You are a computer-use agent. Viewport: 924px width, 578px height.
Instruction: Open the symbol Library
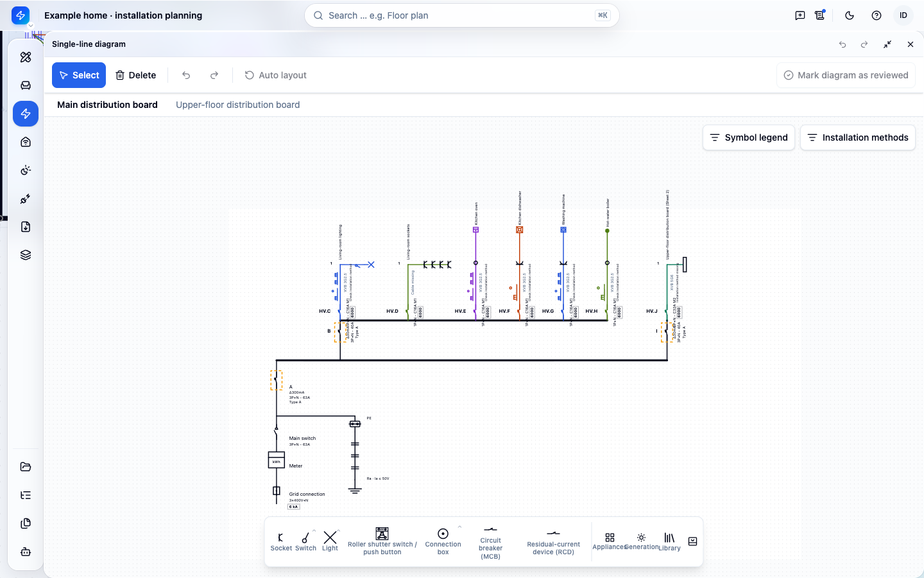669,541
